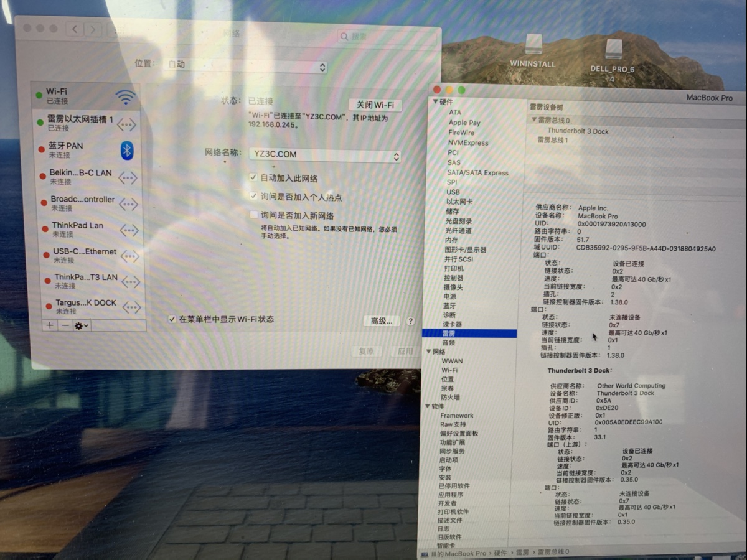Screen dimensions: 747x560
Task: Select 图形卡/显示器 in System Information sidebar
Action: [465, 250]
